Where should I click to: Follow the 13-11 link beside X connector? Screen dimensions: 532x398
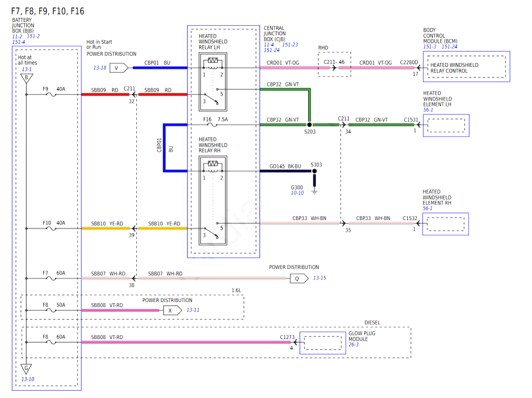(x=193, y=310)
